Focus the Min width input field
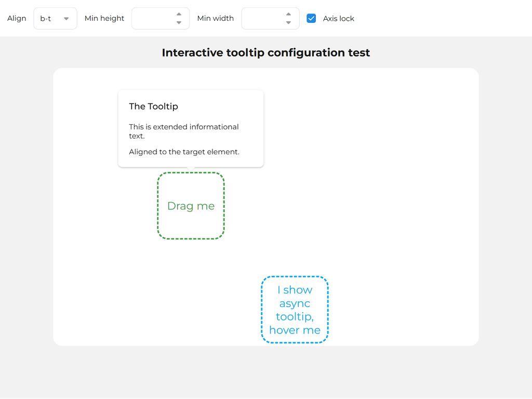This screenshot has height=399, width=532. [x=263, y=19]
